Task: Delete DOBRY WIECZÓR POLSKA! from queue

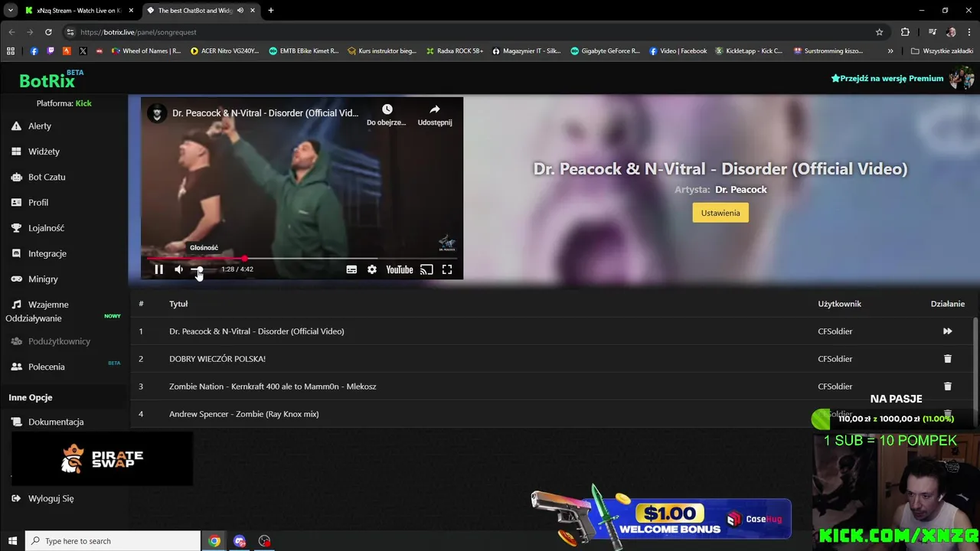Action: 947,359
